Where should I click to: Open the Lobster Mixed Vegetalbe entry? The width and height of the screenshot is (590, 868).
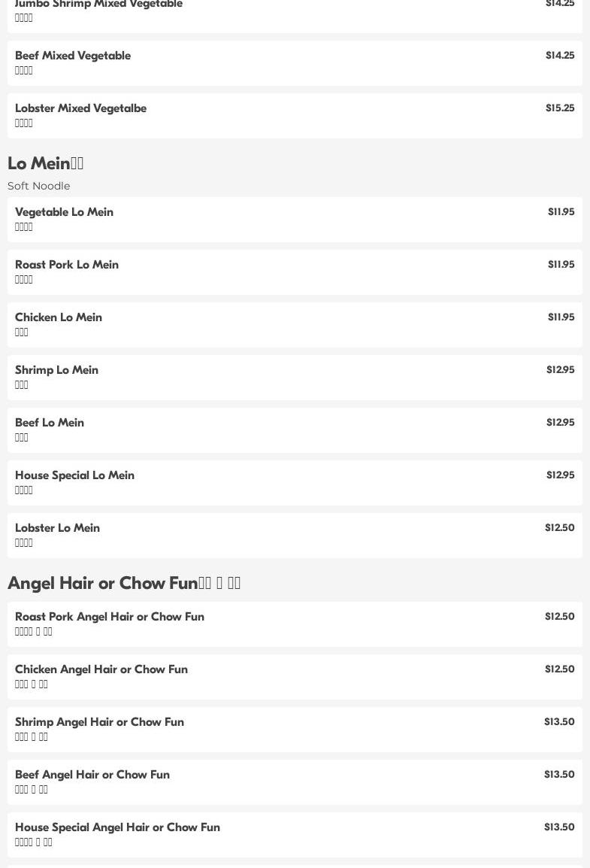[295, 116]
